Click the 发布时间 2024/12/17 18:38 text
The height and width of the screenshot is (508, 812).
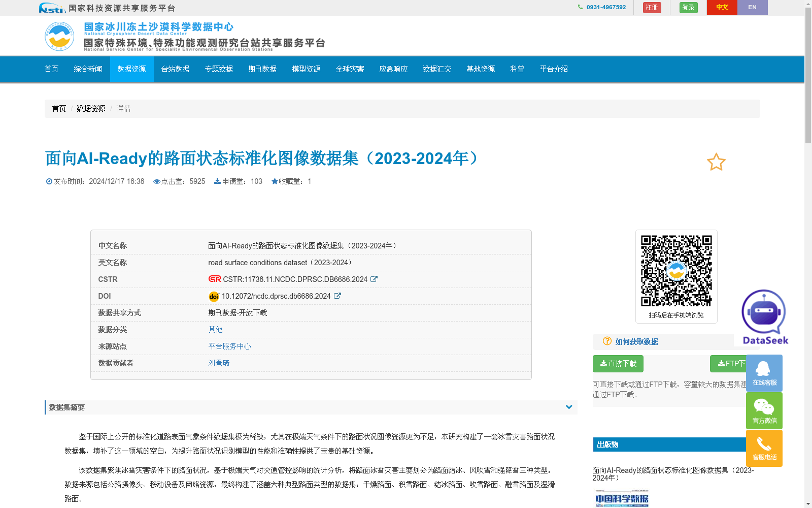[x=95, y=181]
